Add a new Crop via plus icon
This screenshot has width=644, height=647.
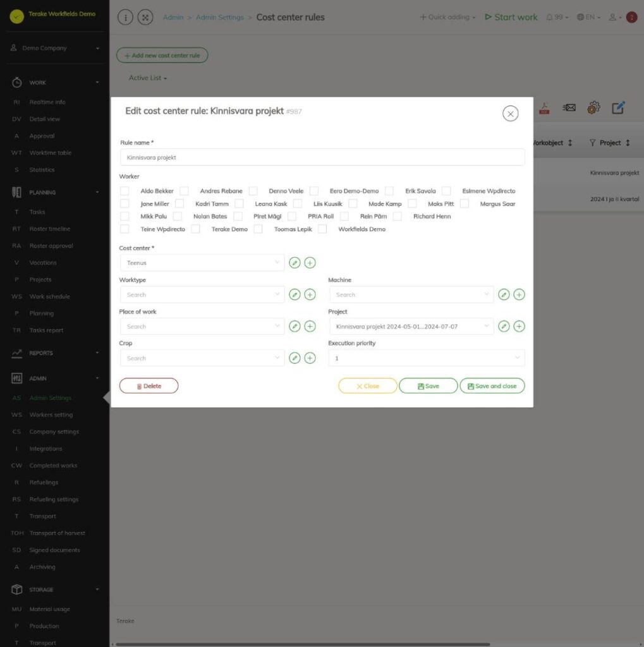tap(310, 358)
